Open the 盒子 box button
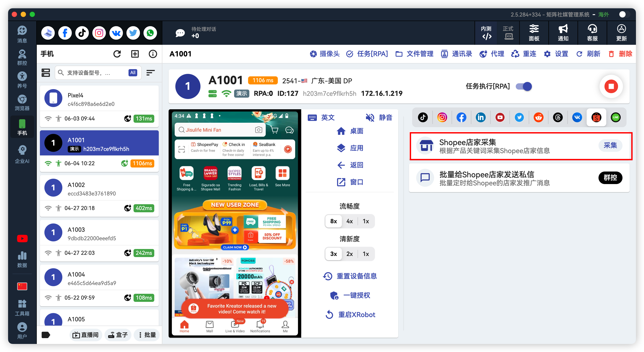The image size is (644, 352). pos(118,335)
